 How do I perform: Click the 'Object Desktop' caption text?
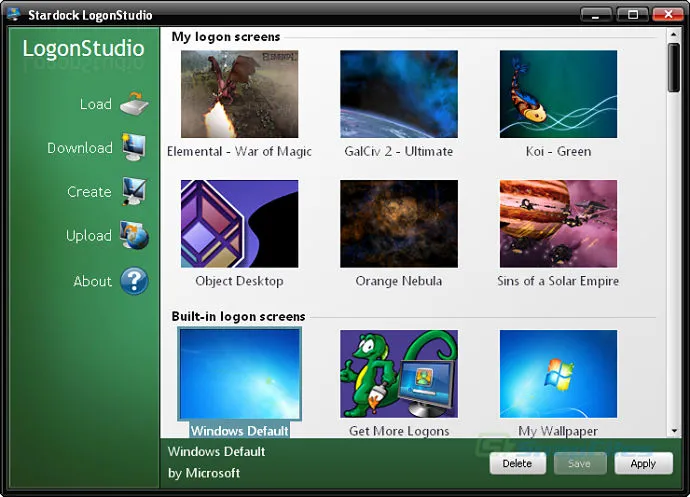tap(239, 281)
